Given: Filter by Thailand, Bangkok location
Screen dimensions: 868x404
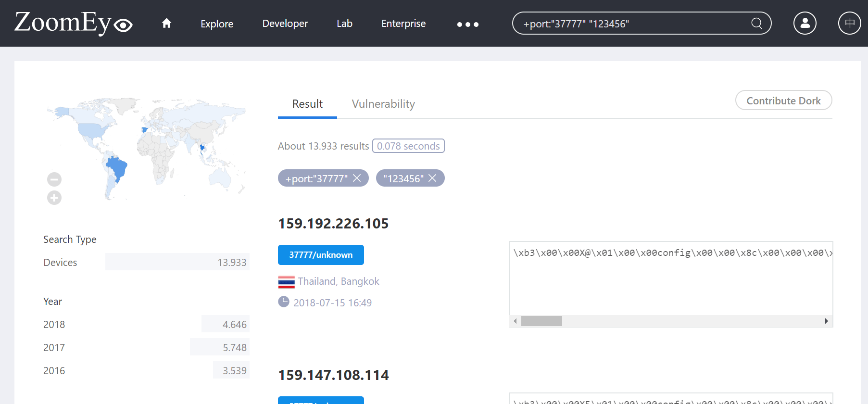Looking at the screenshot, I should coord(338,281).
